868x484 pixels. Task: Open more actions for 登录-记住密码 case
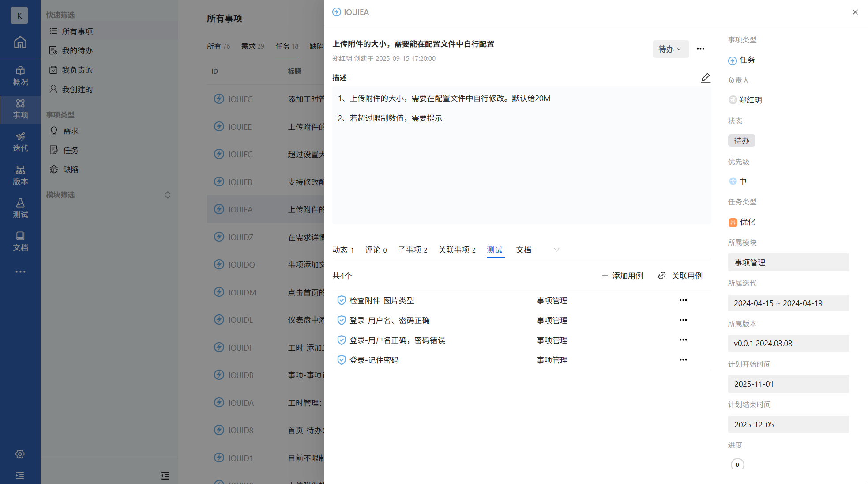coord(683,360)
